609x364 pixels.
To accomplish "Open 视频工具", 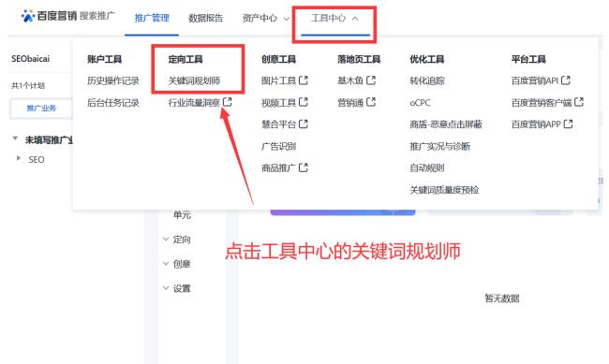I will click(x=278, y=102).
